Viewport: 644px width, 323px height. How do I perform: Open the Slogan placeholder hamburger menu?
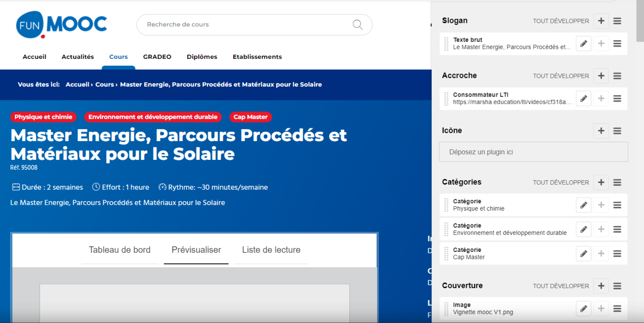(617, 21)
